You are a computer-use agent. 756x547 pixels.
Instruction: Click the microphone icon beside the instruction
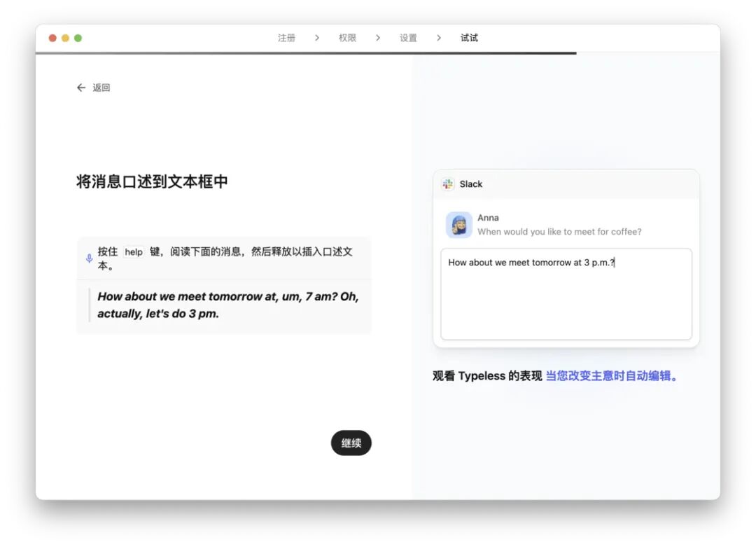89,258
